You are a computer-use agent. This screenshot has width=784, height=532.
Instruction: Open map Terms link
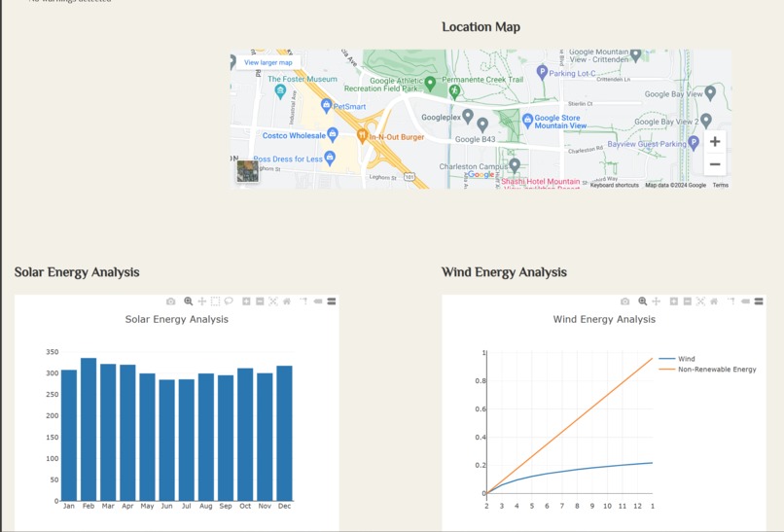click(x=721, y=185)
